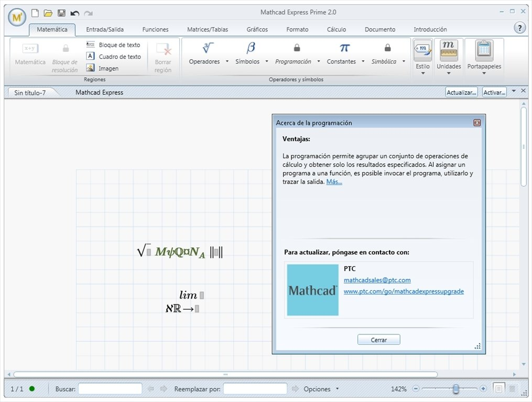Screen dimensions: 532x402
Task: Expand the Constantes dropdown arrow
Action: tap(363, 61)
